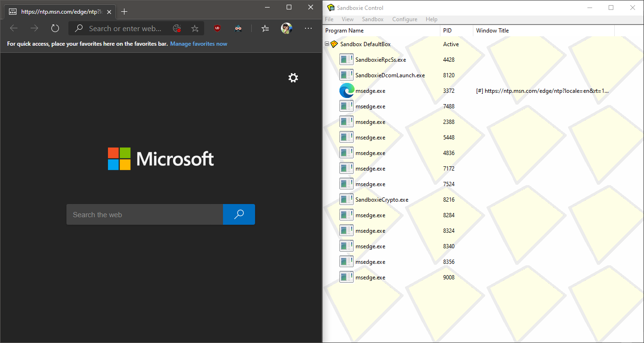Viewport: 644px width, 343px height.
Task: Open the File menu in Sandboxie Control
Action: [329, 19]
